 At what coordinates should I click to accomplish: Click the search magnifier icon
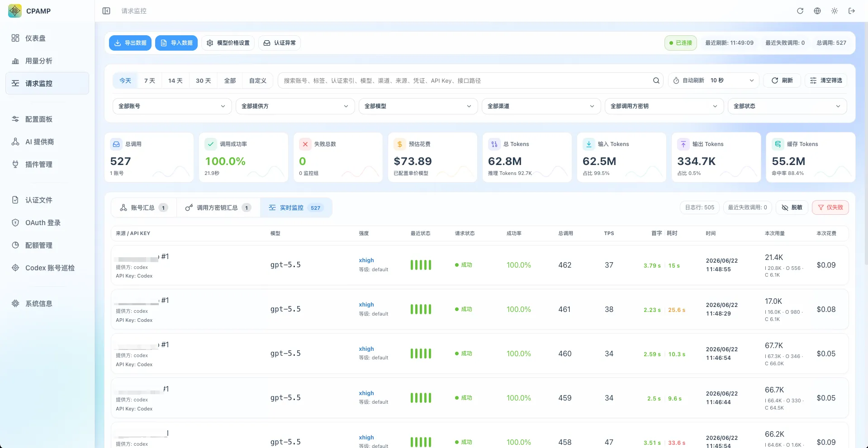[656, 80]
